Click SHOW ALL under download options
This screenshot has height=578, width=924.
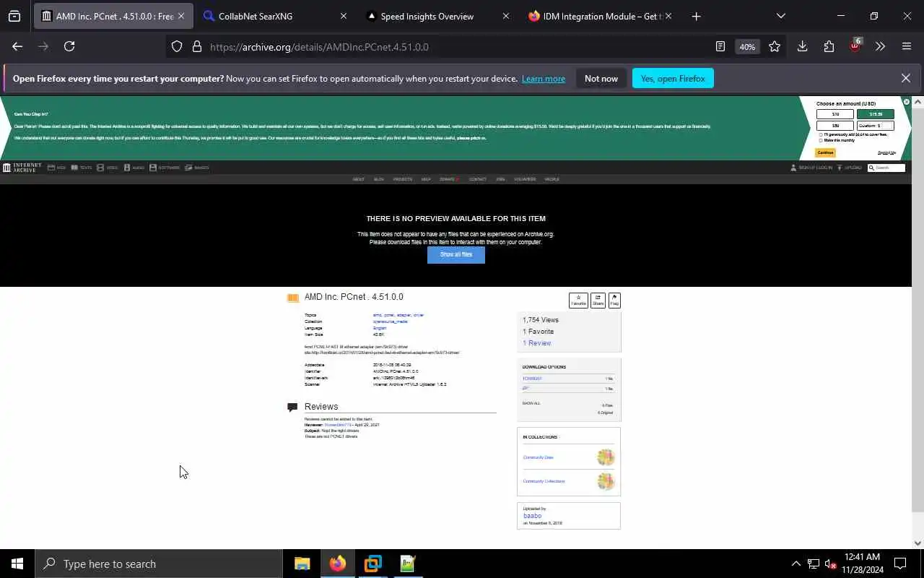click(x=531, y=403)
